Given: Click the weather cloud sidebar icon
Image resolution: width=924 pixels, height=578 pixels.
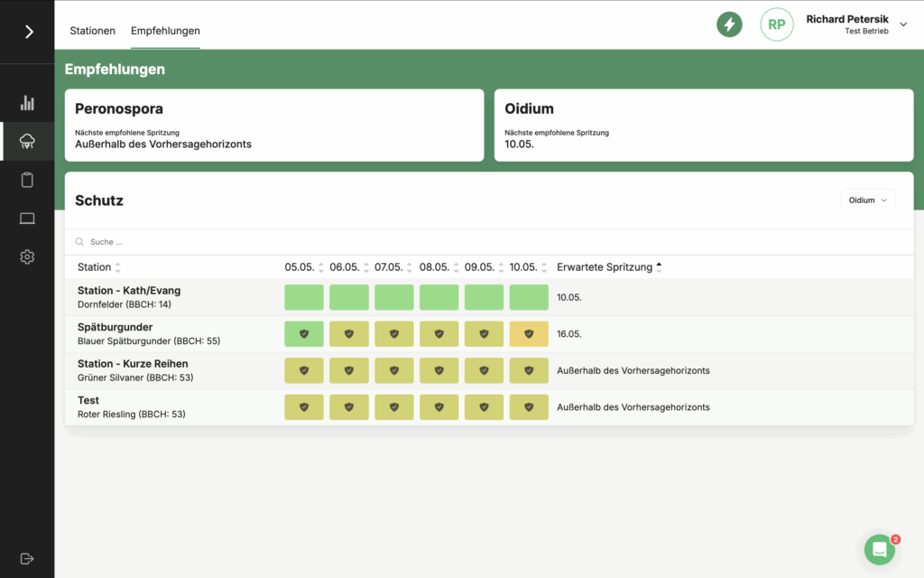Looking at the screenshot, I should pos(27,142).
